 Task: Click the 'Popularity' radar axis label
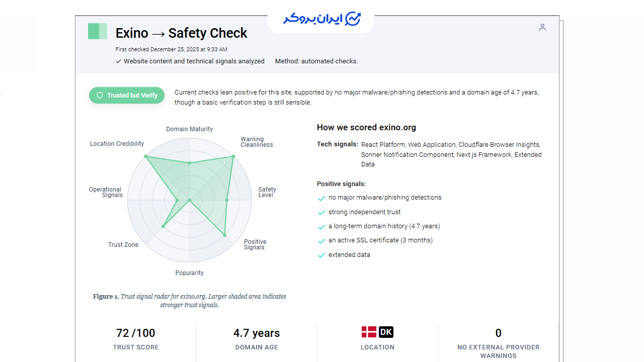click(190, 273)
